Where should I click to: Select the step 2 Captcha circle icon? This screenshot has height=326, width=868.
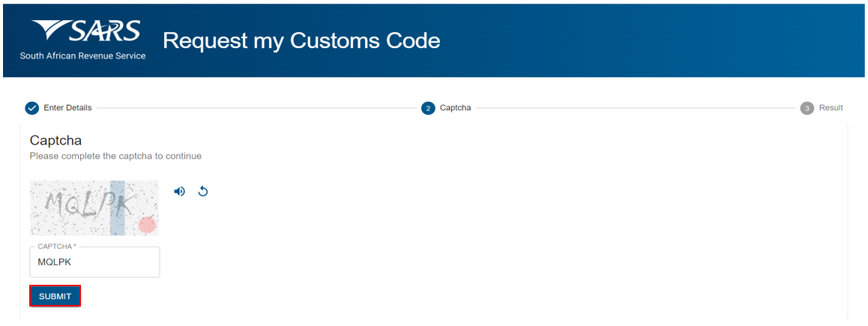(x=428, y=108)
